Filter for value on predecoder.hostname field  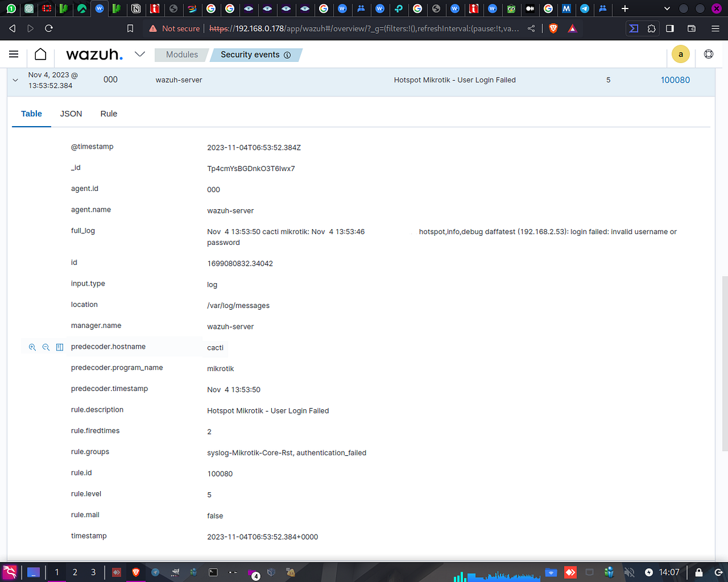[32, 347]
